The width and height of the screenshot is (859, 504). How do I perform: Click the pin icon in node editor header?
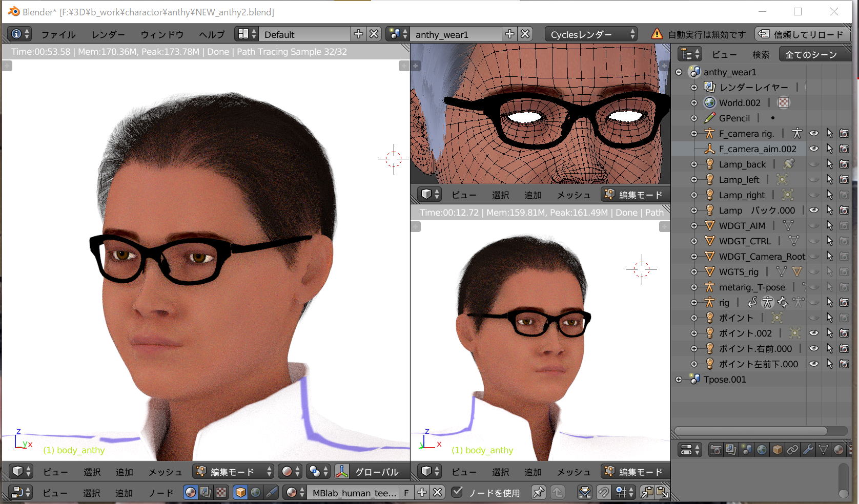click(x=538, y=492)
